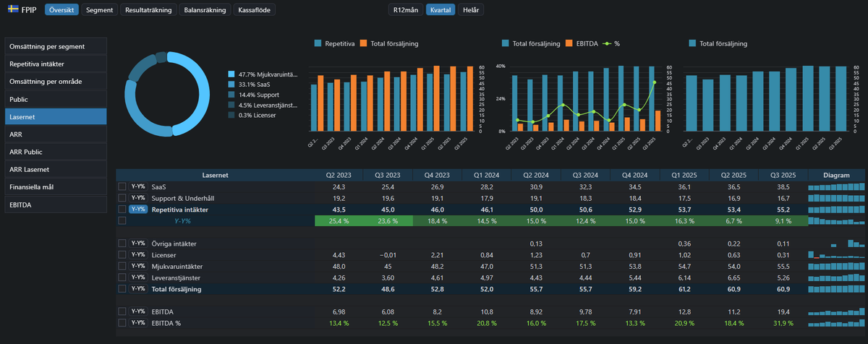Click the 4.5% Leveranstjänster legend swatch

click(231, 105)
